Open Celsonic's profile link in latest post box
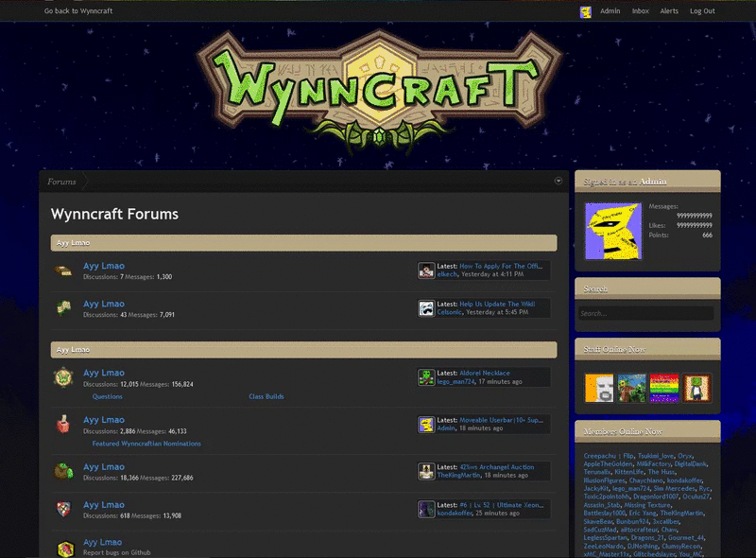 click(x=450, y=312)
